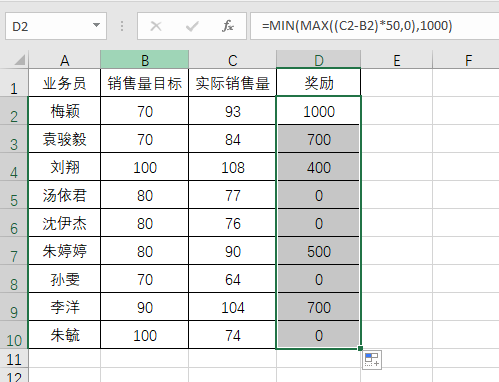Select row 11 header

point(14,359)
